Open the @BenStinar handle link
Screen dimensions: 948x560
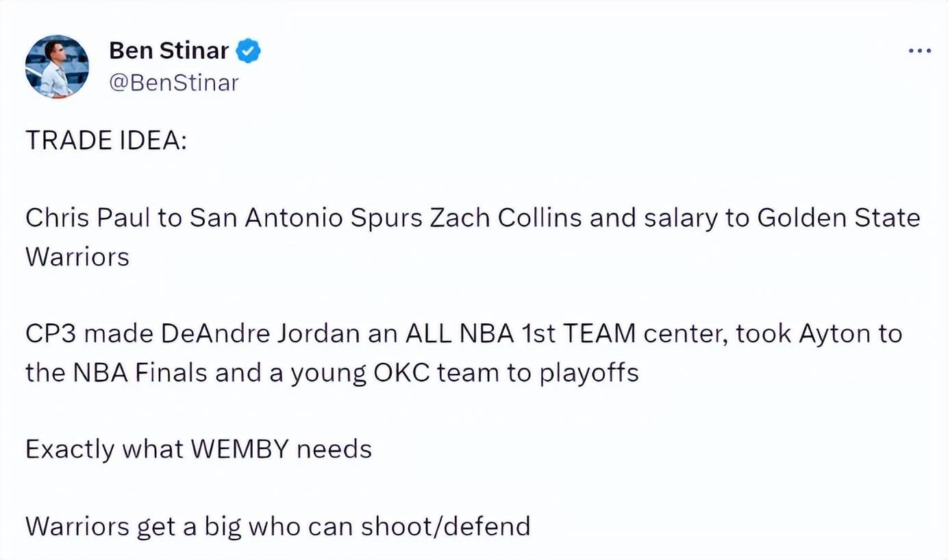coord(174,83)
